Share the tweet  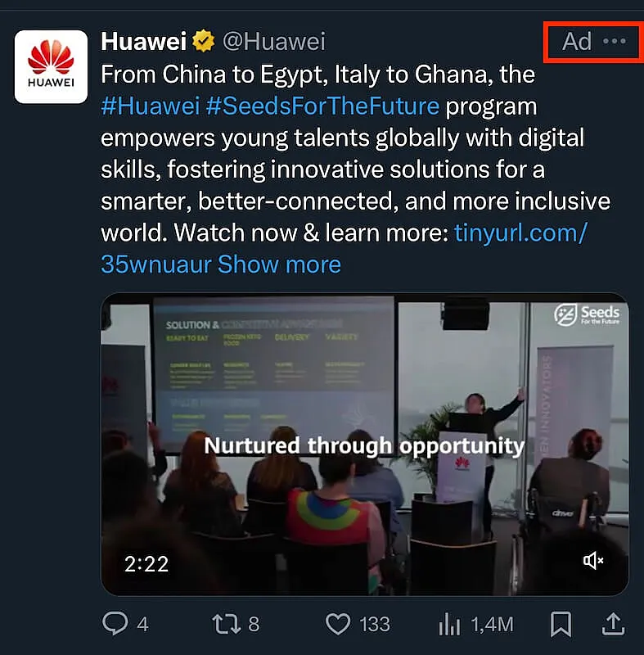613,625
